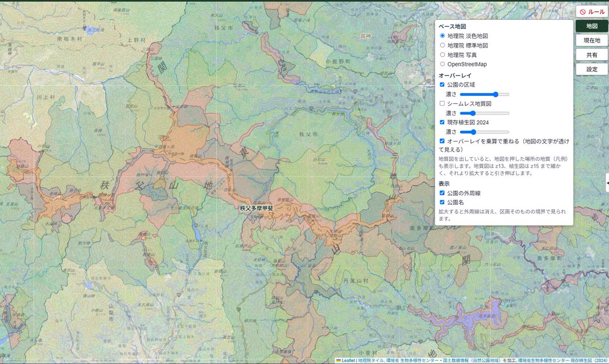Image resolution: width=609 pixels, height=364 pixels.
Task: Adjust 公園の区域 opacity slider
Action: pyautogui.click(x=484, y=94)
